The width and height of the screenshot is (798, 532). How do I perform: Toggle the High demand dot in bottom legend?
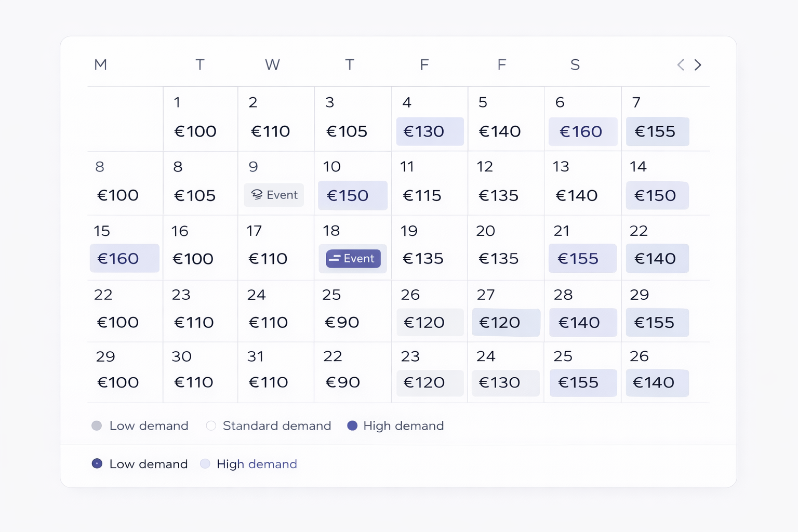(x=205, y=463)
